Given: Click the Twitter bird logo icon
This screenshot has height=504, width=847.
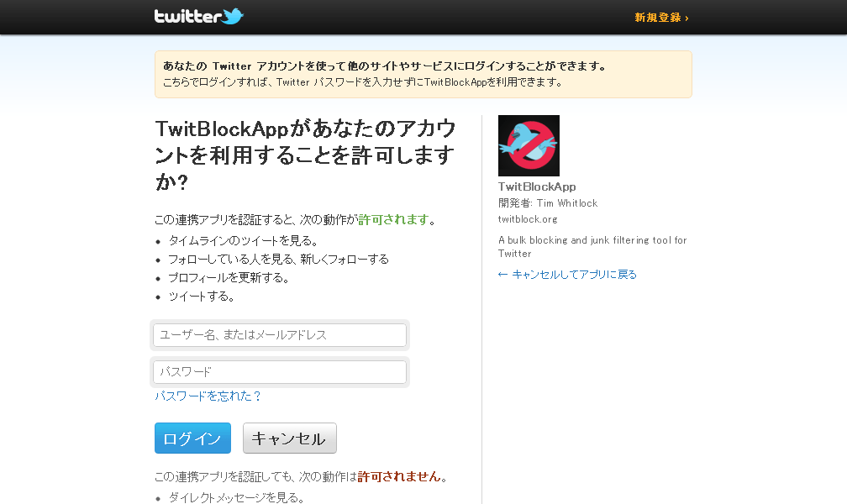Looking at the screenshot, I should click(x=233, y=16).
